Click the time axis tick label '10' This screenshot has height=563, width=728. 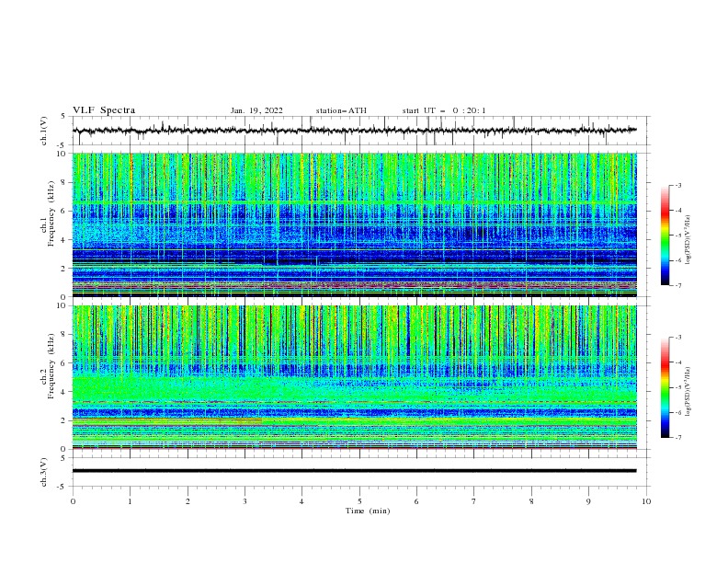(646, 501)
